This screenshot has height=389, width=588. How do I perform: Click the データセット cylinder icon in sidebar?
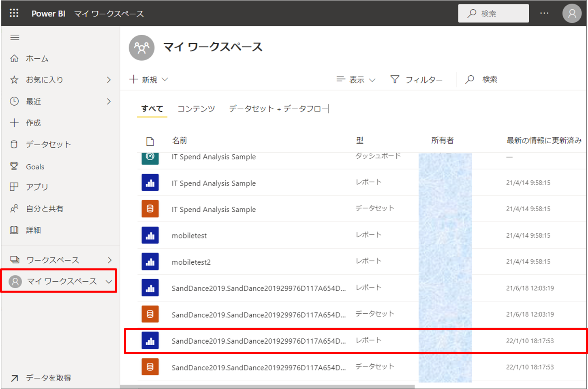point(14,144)
